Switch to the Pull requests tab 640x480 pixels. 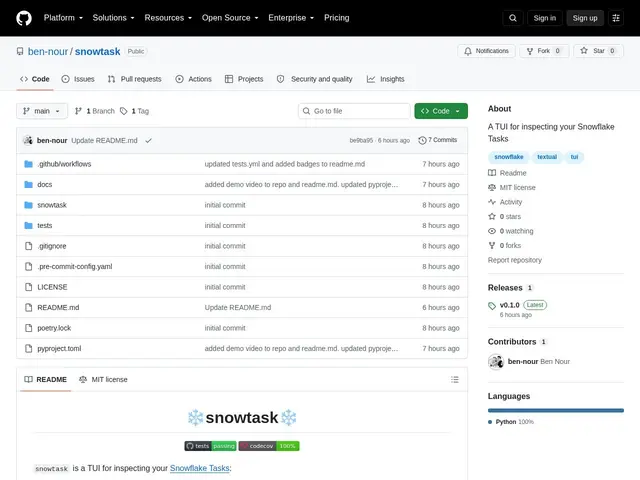tap(135, 79)
